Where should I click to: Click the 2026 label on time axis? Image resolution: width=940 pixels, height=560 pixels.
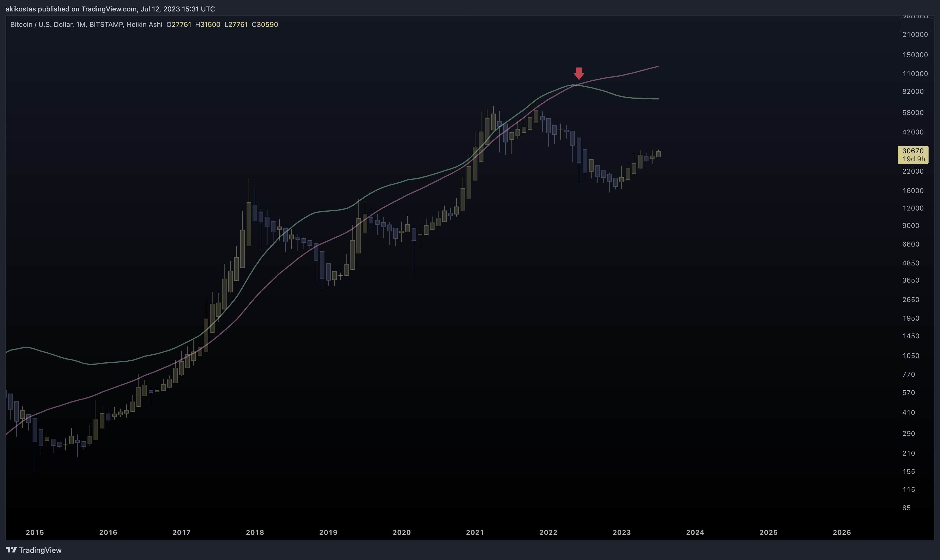coord(842,533)
